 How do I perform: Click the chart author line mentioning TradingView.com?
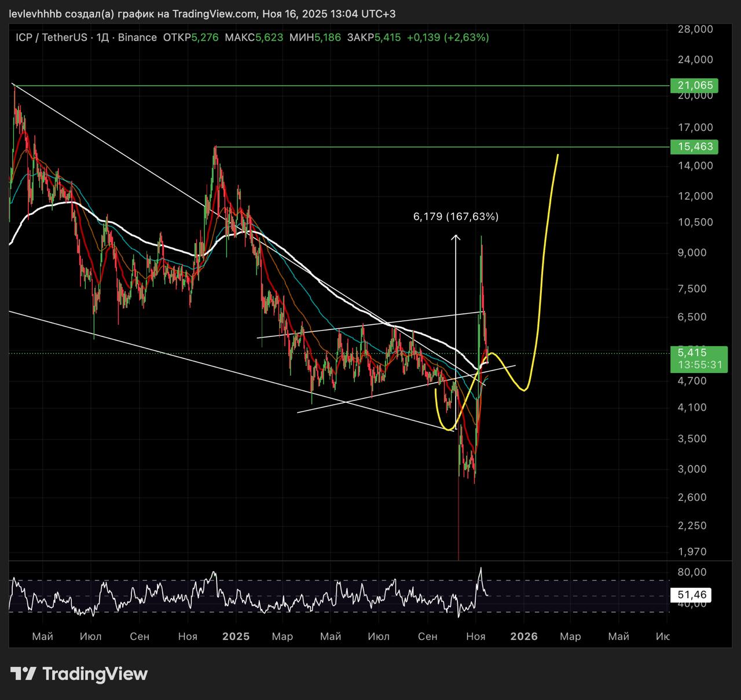click(202, 13)
